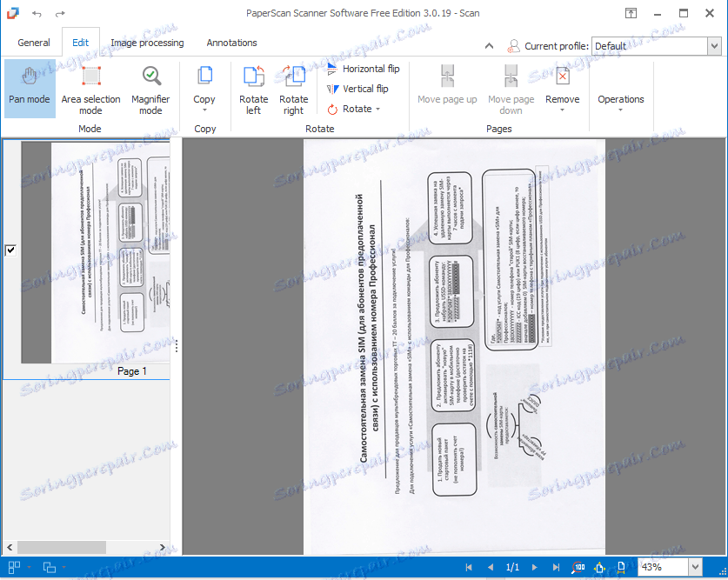Redo the last action

click(60, 13)
